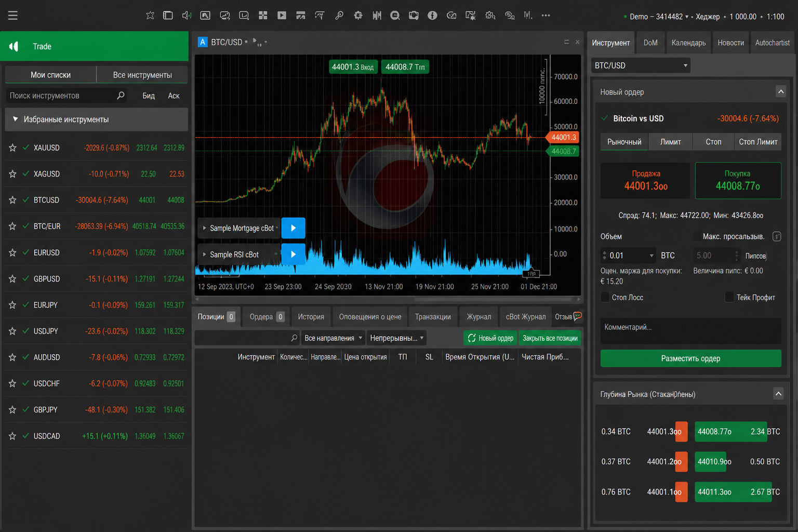798x532 pixels.
Task: Click the key-shaped icon in toolbar
Action: click(x=339, y=16)
